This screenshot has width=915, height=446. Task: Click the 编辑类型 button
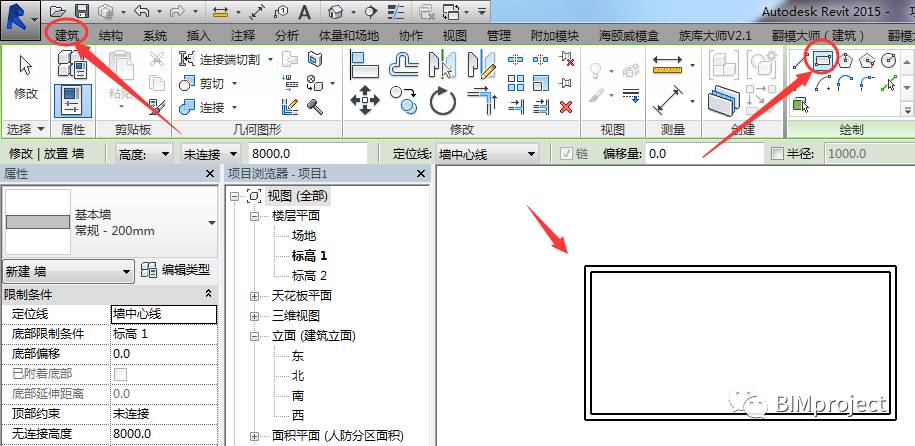[175, 270]
